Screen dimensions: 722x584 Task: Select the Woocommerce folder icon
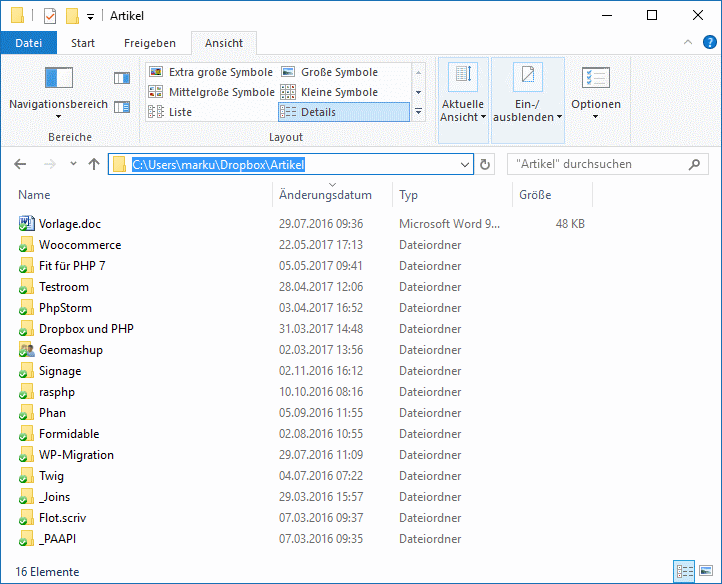pyautogui.click(x=26, y=245)
